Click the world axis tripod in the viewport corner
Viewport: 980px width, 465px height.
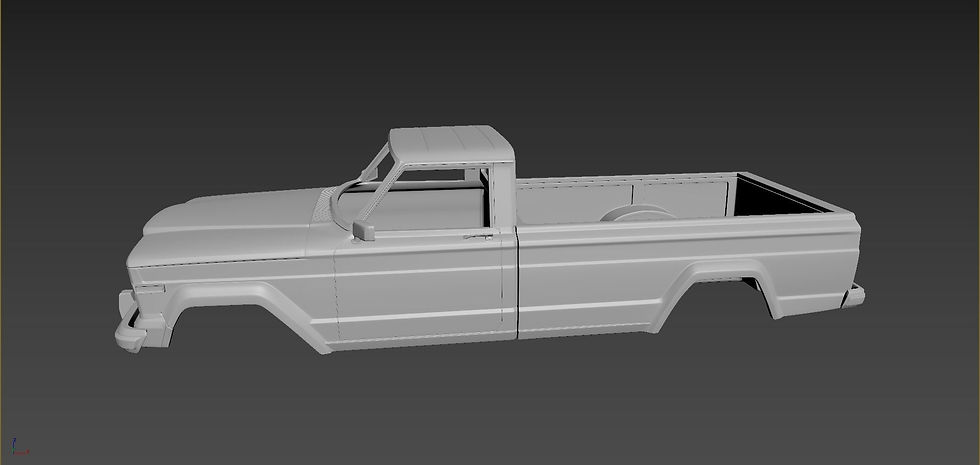(x=18, y=447)
